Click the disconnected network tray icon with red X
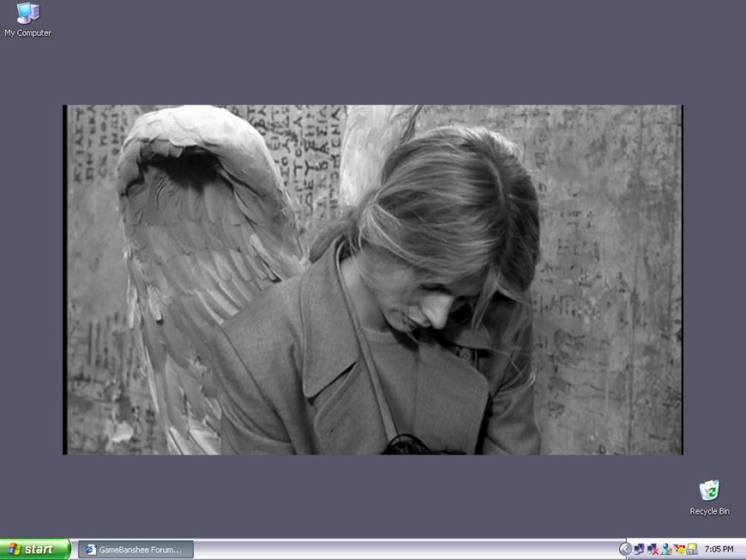The width and height of the screenshot is (746, 560). [x=653, y=550]
